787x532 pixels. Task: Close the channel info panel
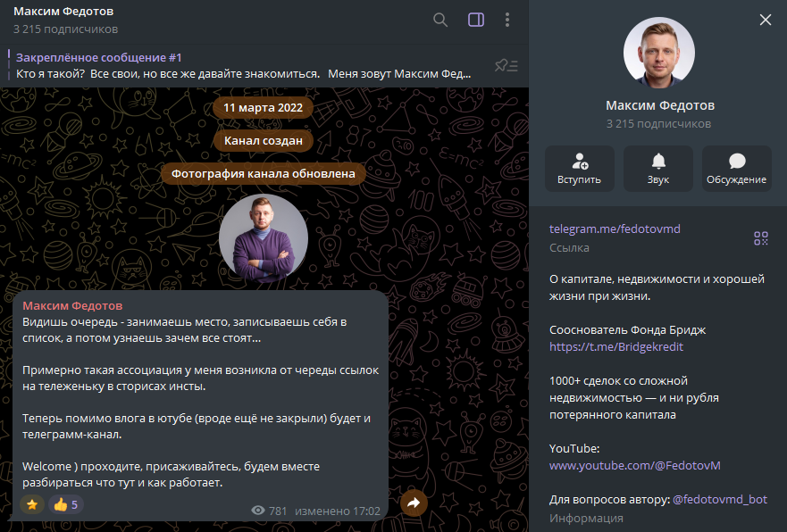point(766,20)
